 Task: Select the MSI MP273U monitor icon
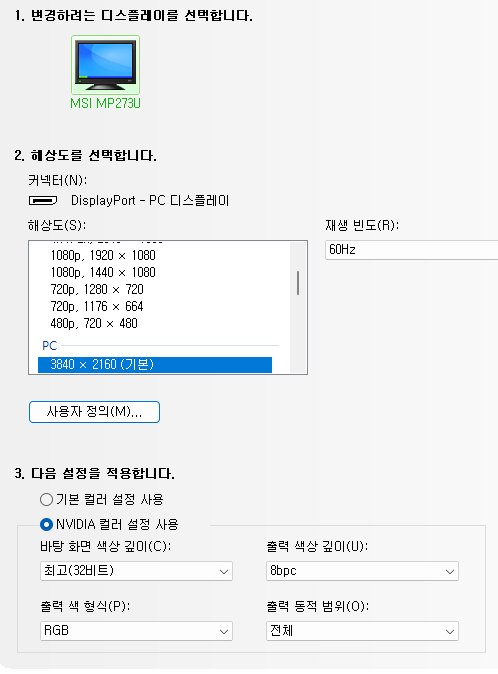105,65
